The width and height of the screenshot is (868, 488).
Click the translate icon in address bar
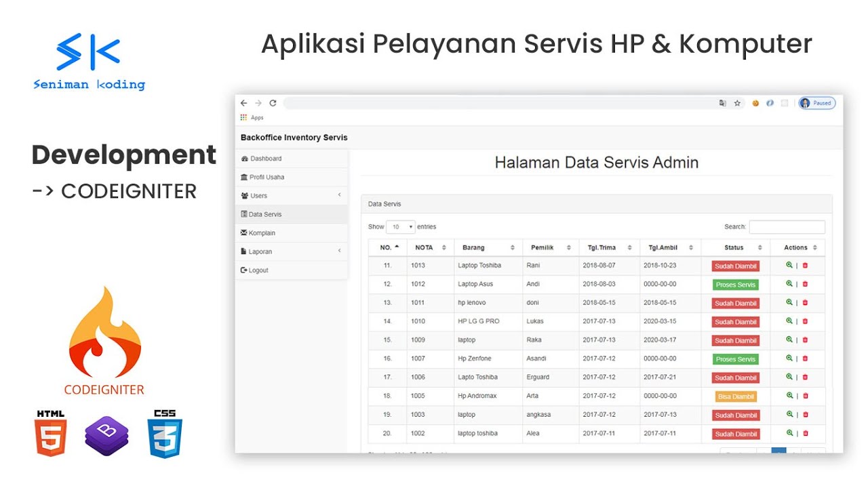pos(723,103)
